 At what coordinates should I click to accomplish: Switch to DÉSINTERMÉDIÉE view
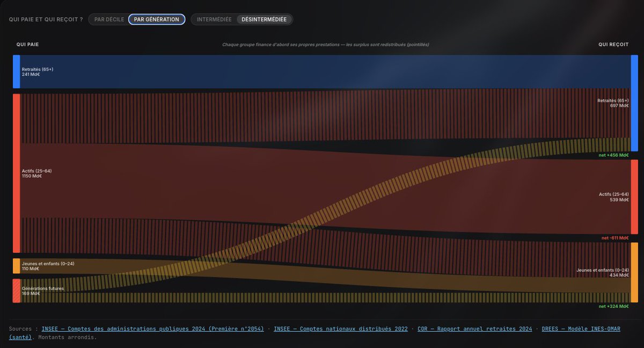(265, 19)
